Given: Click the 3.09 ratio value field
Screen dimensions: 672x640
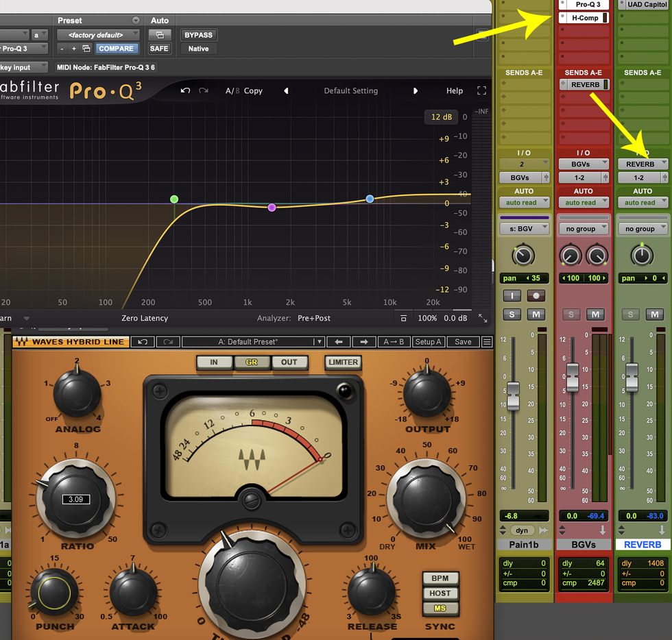Looking at the screenshot, I should point(76,499).
